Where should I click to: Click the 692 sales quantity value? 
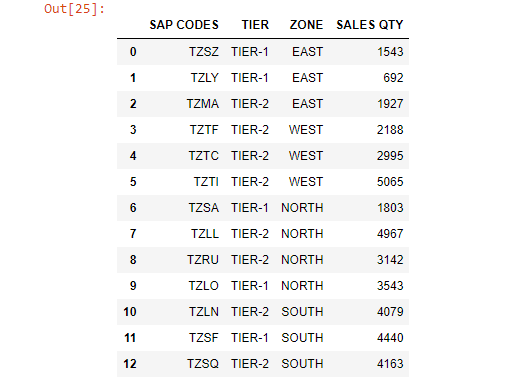393,78
